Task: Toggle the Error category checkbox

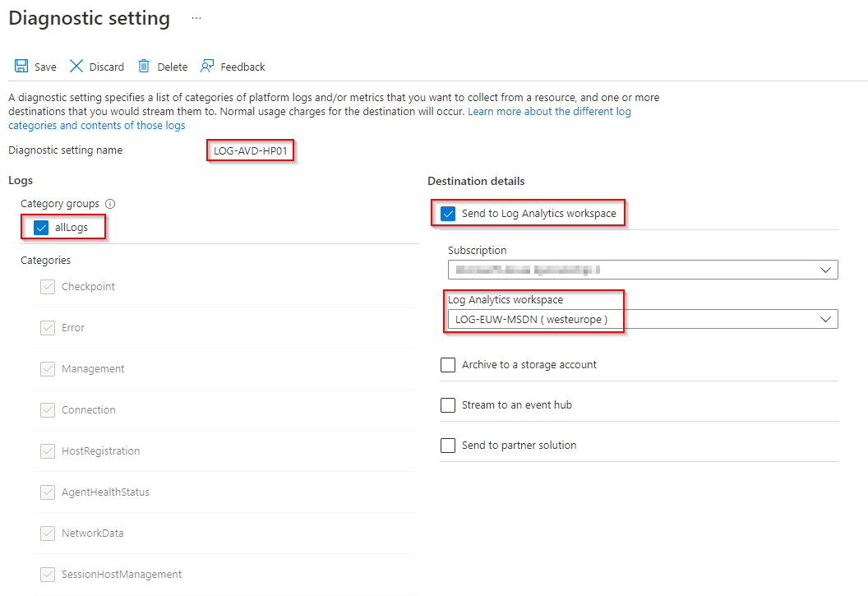Action: coord(48,327)
